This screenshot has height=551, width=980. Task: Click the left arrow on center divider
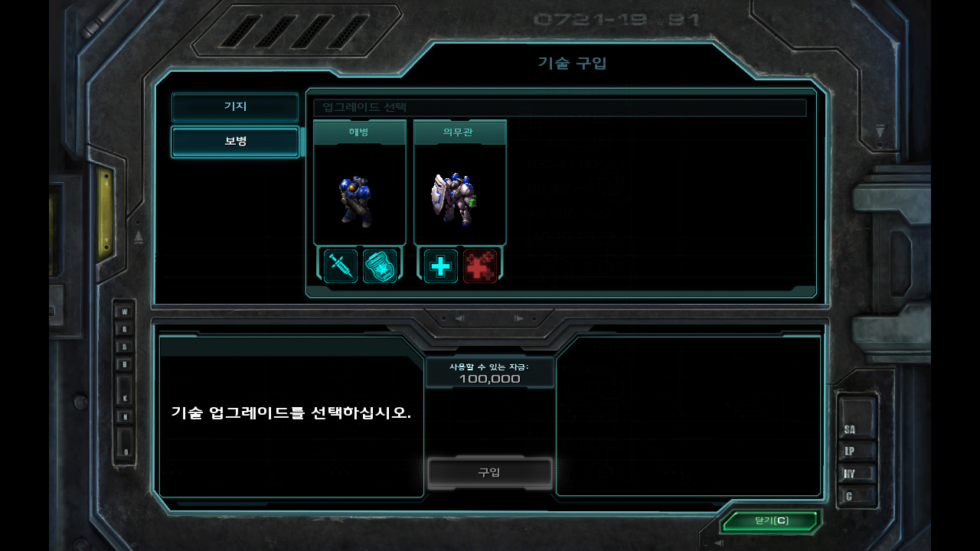459,318
